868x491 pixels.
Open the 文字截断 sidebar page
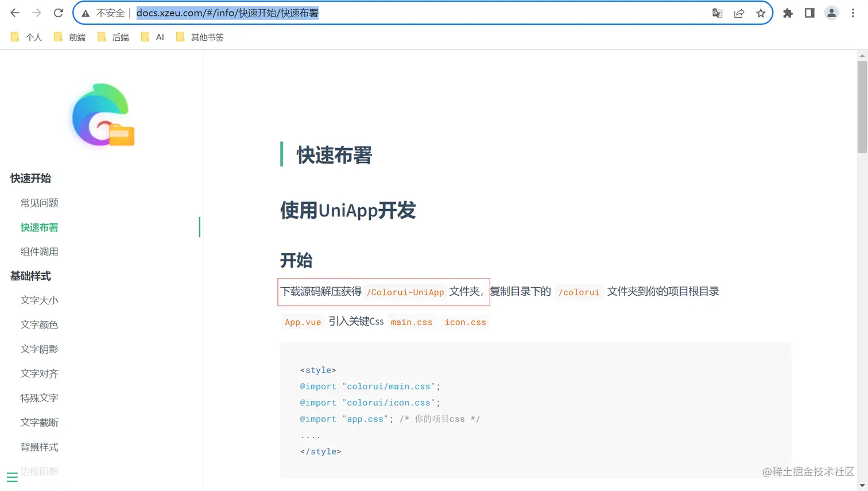39,423
